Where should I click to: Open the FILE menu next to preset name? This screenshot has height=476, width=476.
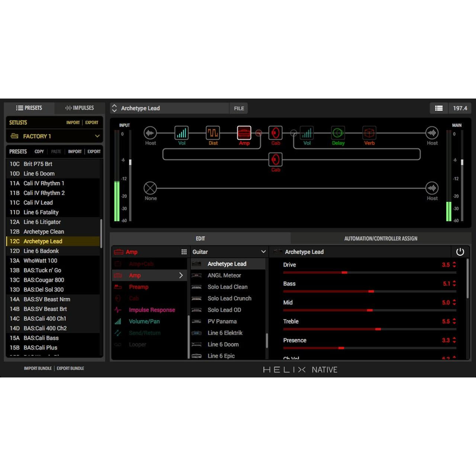pos(238,108)
